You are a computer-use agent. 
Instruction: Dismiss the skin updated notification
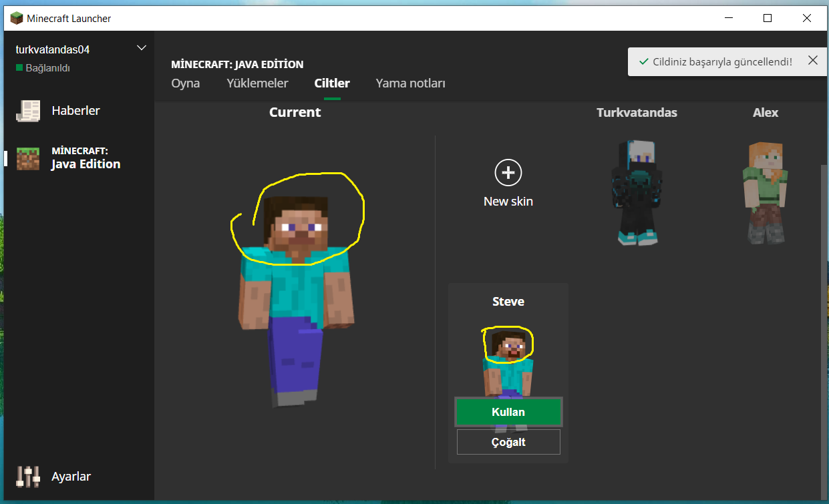pyautogui.click(x=812, y=61)
